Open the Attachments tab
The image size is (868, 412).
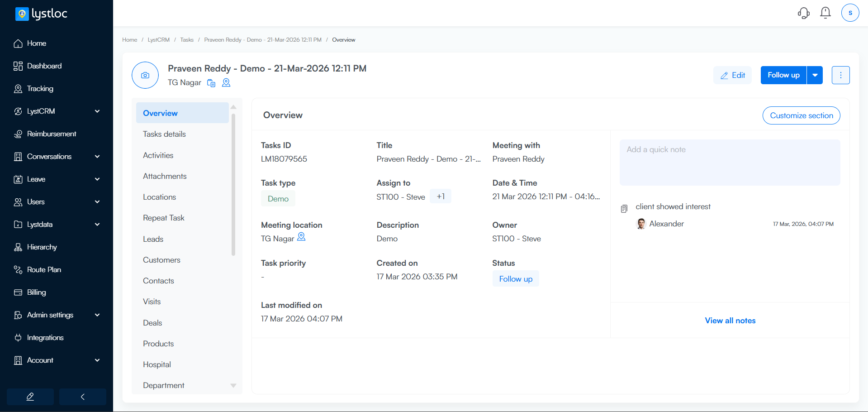pos(165,176)
